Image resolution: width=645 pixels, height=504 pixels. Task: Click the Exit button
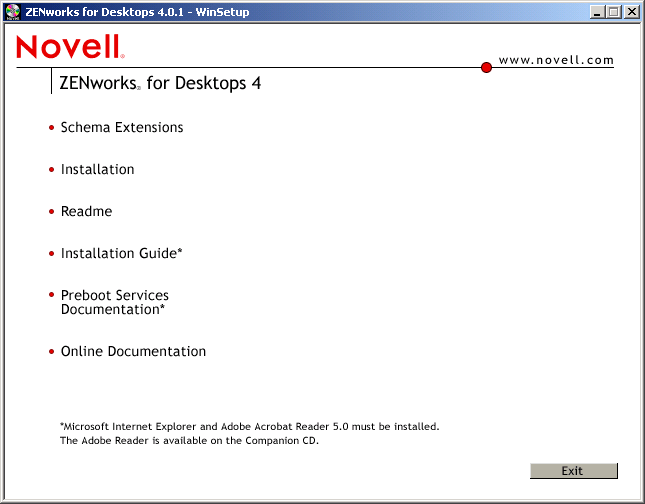click(x=574, y=471)
